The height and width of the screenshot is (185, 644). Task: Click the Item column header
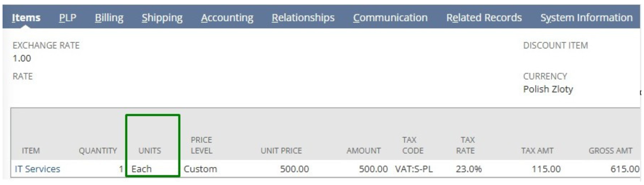[31, 150]
